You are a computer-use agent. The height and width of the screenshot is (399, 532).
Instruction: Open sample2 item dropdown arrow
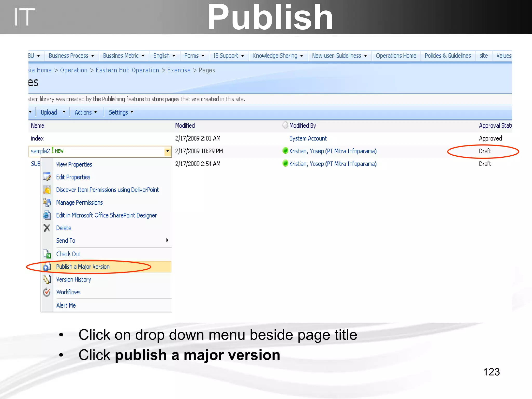tap(168, 151)
